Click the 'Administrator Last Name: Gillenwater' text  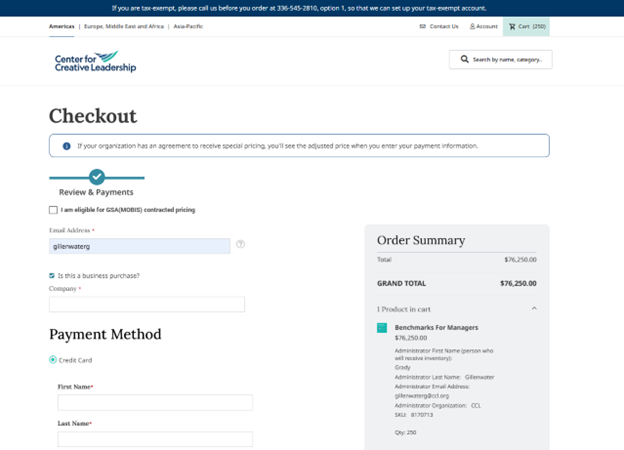(444, 377)
